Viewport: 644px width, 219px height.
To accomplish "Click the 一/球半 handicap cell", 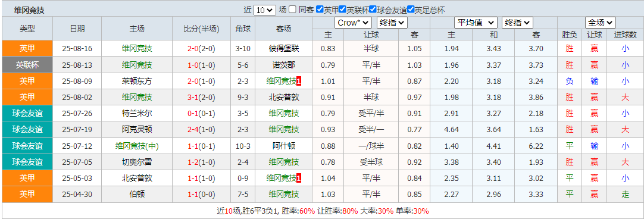I will click(371, 146).
